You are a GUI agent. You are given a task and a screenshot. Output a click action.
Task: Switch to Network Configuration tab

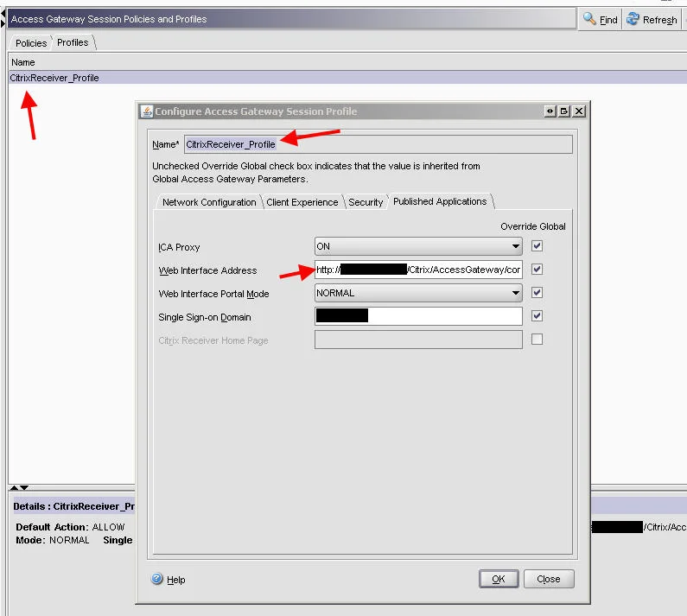point(209,202)
